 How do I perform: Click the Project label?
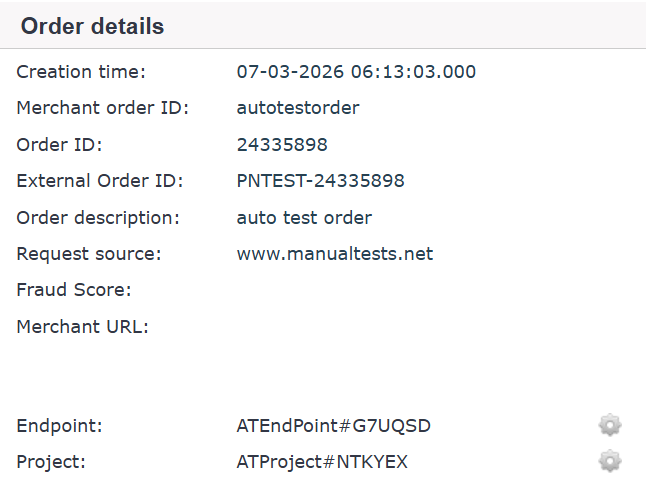[52, 462]
